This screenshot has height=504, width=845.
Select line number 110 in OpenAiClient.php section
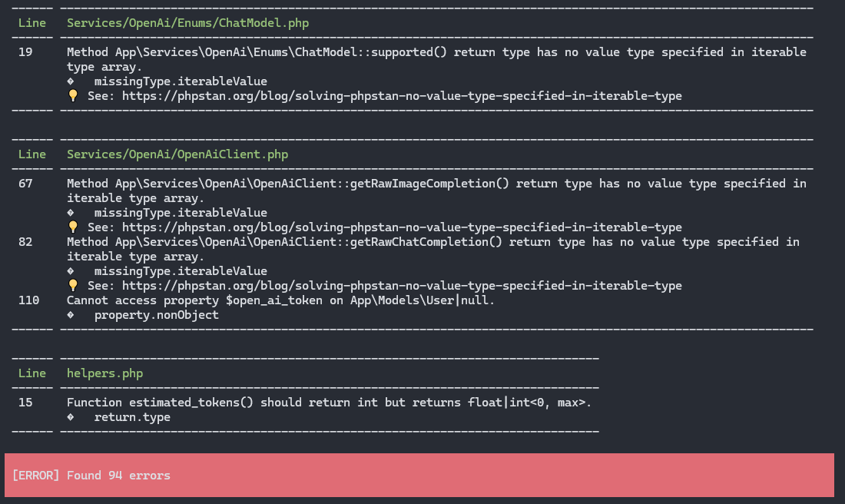point(28,300)
